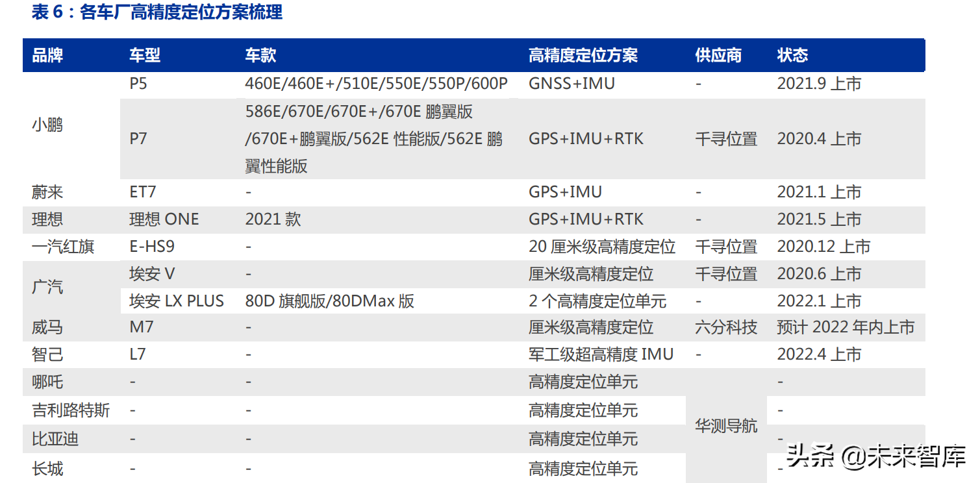Screen dimensions: 980x483
Task: Click the 六分科技 supplier cell
Action: (726, 327)
